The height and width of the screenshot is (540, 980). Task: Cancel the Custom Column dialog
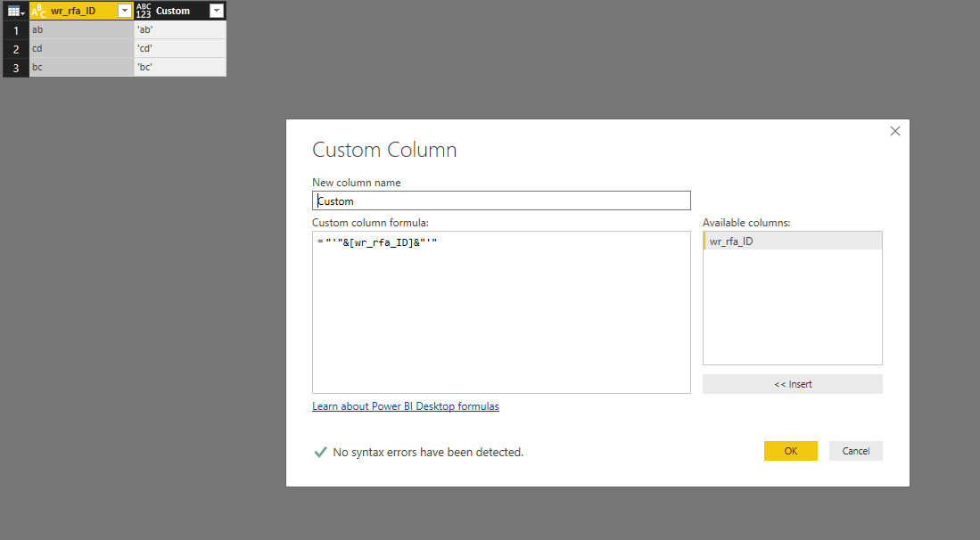point(856,451)
